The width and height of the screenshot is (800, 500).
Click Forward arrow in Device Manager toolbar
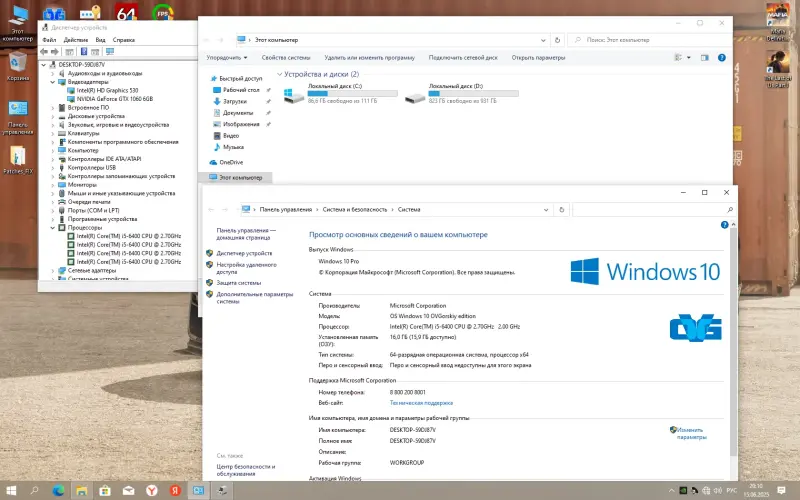pyautogui.click(x=55, y=52)
